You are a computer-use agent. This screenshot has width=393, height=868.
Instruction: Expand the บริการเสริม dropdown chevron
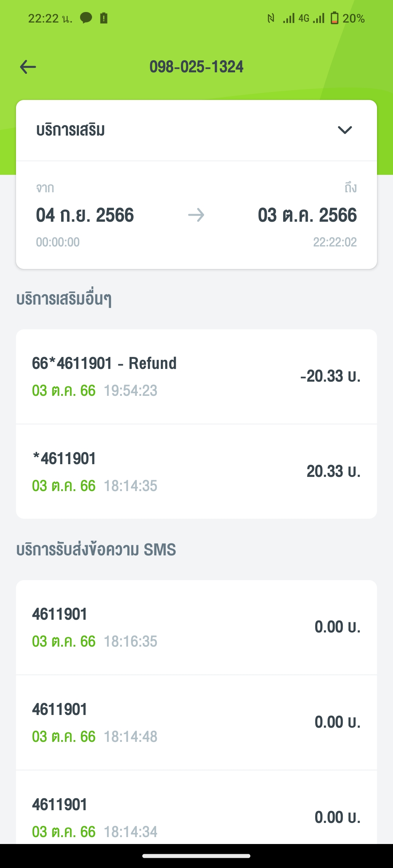pyautogui.click(x=345, y=130)
